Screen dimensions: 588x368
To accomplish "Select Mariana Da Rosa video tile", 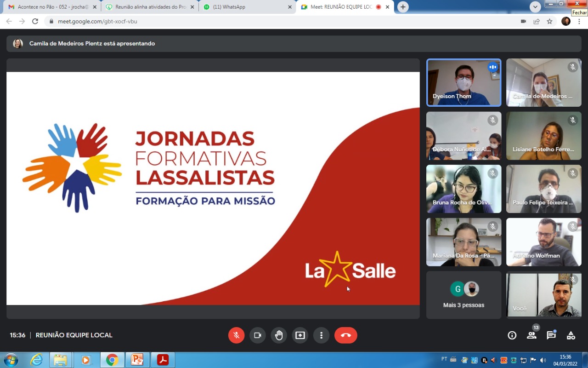I will click(x=464, y=242).
